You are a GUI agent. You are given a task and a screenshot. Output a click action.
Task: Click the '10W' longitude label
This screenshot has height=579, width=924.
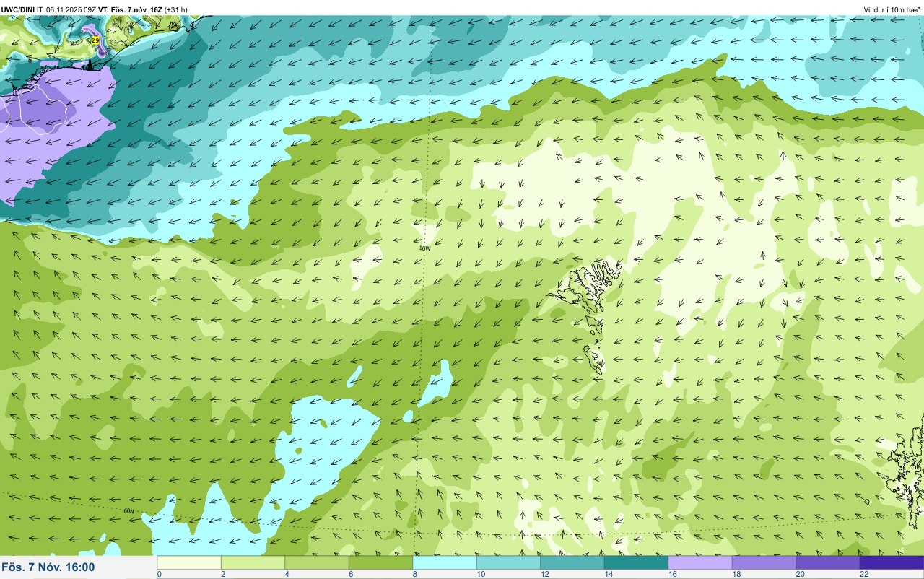424,248
